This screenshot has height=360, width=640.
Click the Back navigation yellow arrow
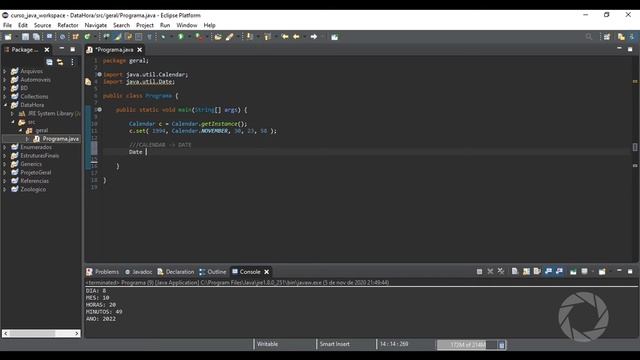tap(296, 37)
